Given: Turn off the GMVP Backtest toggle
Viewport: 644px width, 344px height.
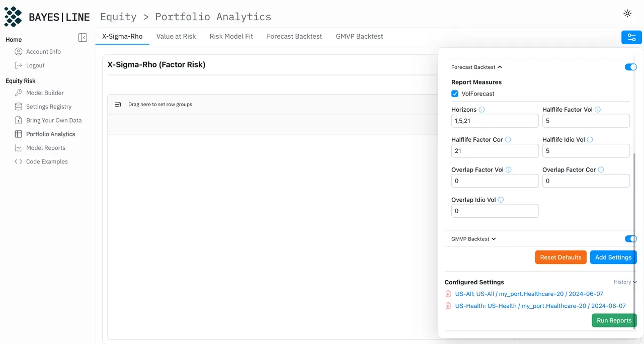Looking at the screenshot, I should tap(630, 239).
